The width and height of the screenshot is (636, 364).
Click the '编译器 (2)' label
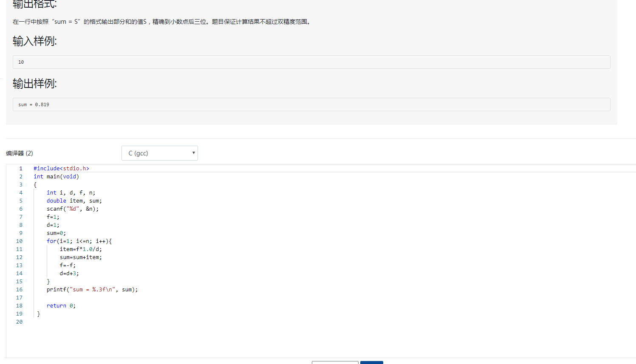point(20,153)
